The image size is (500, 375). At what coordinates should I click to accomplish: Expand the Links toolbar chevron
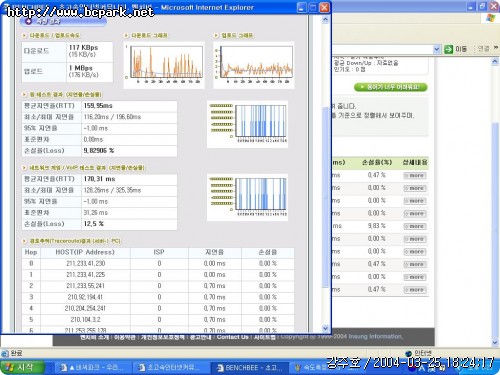(x=496, y=48)
